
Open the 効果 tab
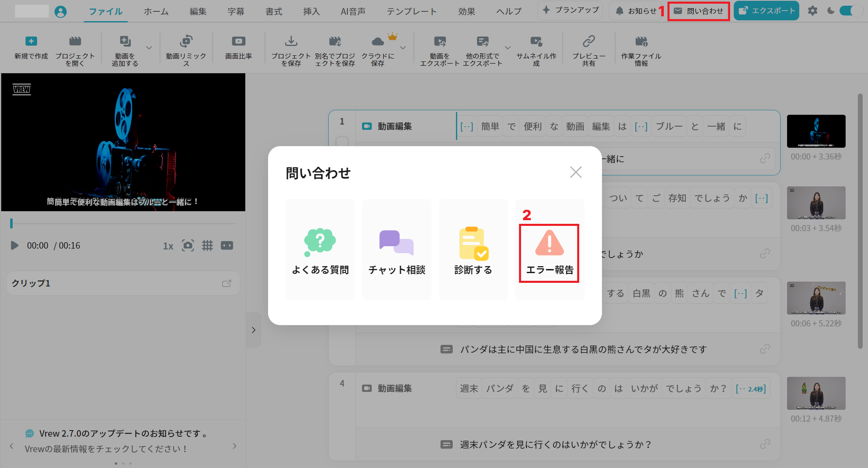pos(467,11)
